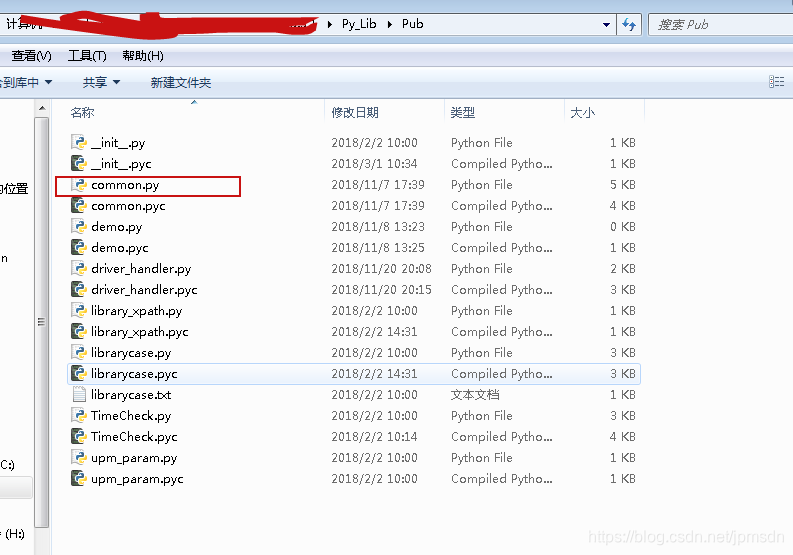Open the address bar history dropdown
This screenshot has height=555, width=793.
tap(606, 24)
